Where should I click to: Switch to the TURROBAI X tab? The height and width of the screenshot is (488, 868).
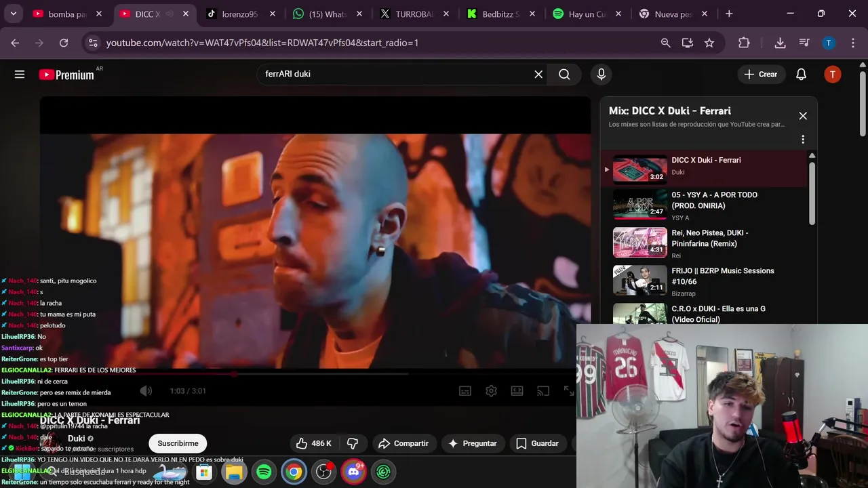[414, 14]
